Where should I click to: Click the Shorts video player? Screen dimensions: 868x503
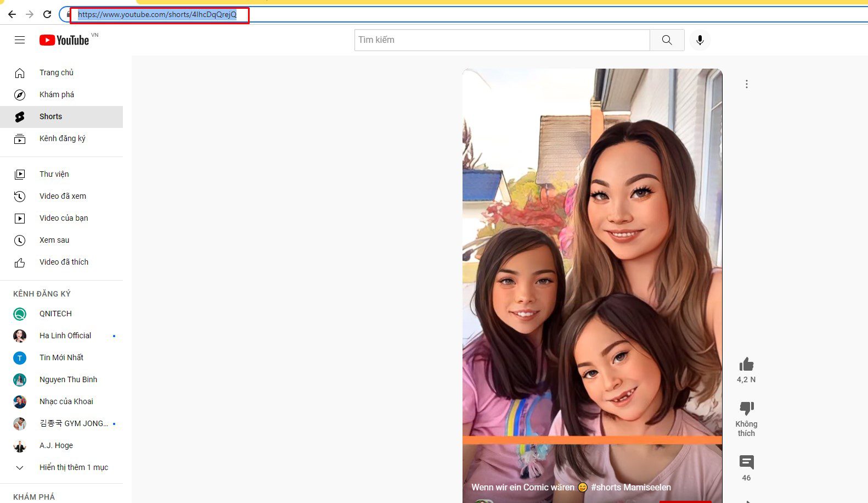(x=592, y=286)
